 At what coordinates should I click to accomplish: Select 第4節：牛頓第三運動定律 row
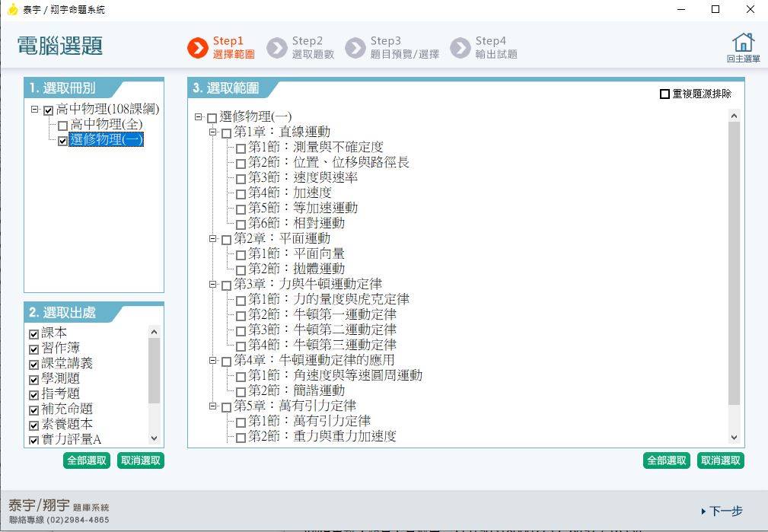pos(322,344)
